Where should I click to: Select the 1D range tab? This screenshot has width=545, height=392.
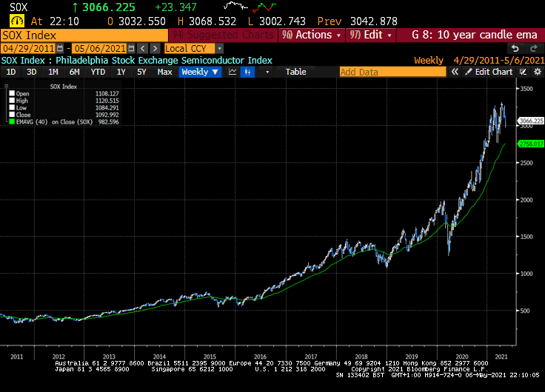11,72
